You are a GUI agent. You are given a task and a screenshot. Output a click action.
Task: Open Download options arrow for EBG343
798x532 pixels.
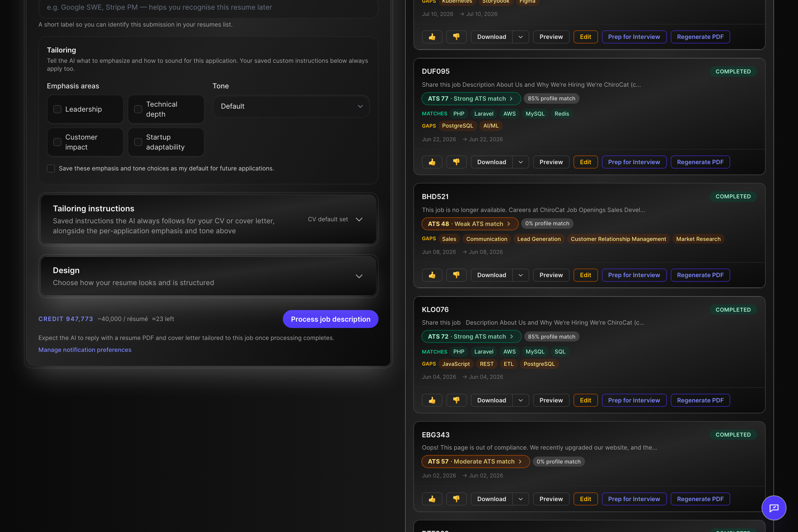520,499
